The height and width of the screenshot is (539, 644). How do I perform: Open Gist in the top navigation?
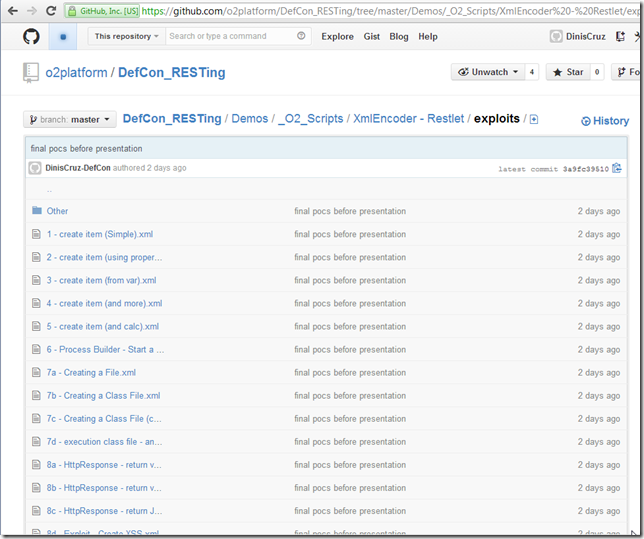click(371, 37)
